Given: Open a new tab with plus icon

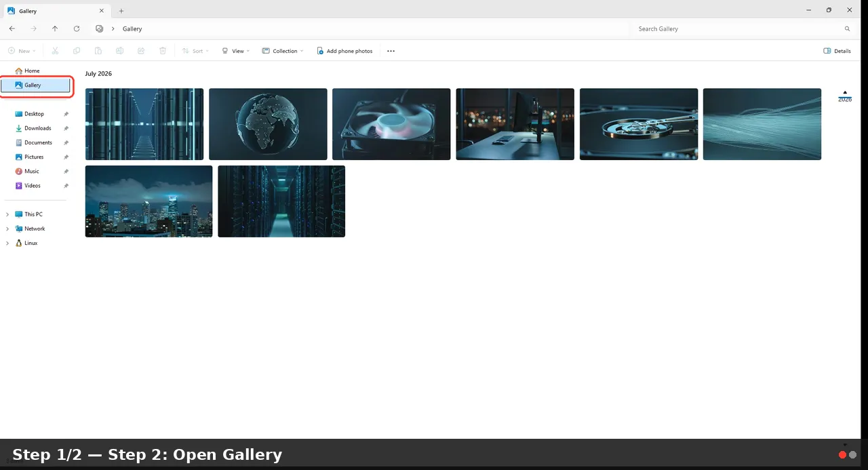Looking at the screenshot, I should [x=121, y=11].
